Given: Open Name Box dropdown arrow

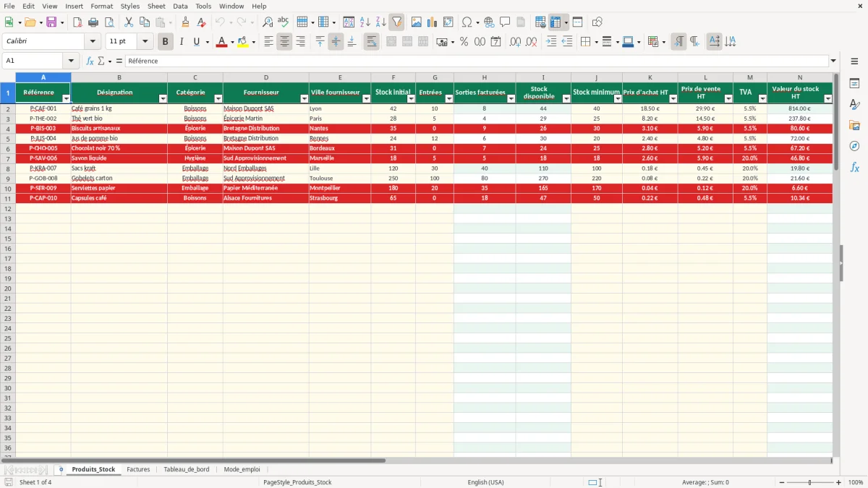Looking at the screenshot, I should pyautogui.click(x=71, y=61).
